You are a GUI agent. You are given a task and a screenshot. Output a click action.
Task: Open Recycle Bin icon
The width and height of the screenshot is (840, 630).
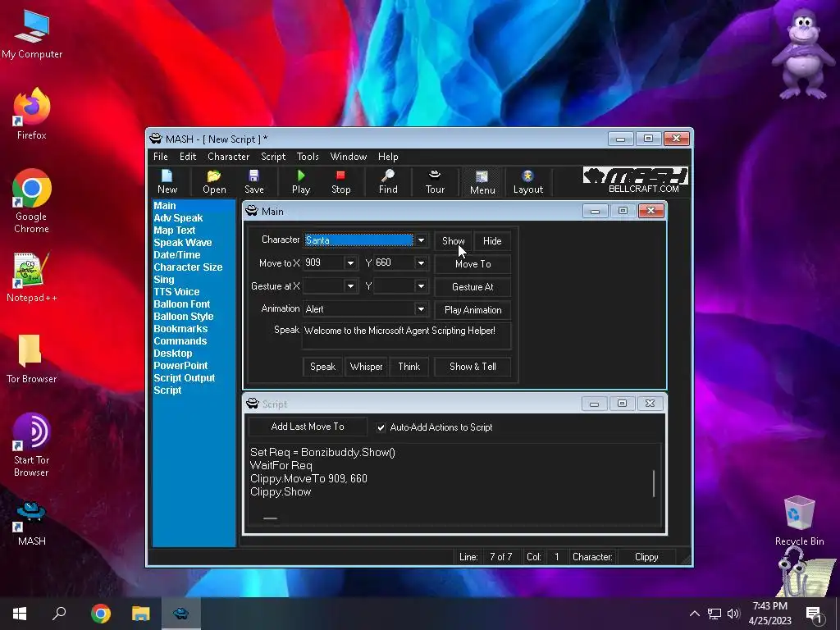[799, 521]
